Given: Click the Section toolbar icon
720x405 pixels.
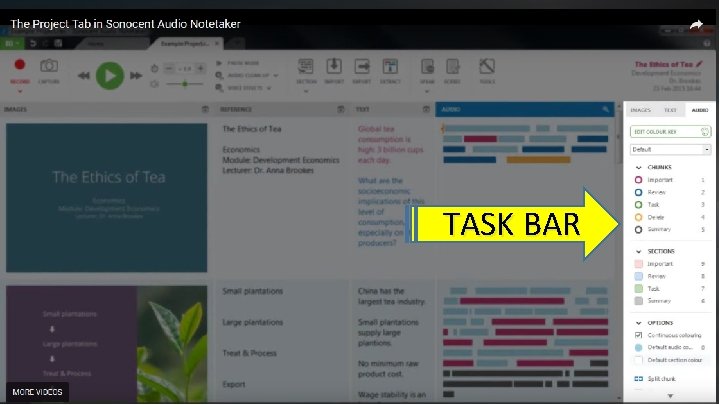Looking at the screenshot, I should (306, 67).
